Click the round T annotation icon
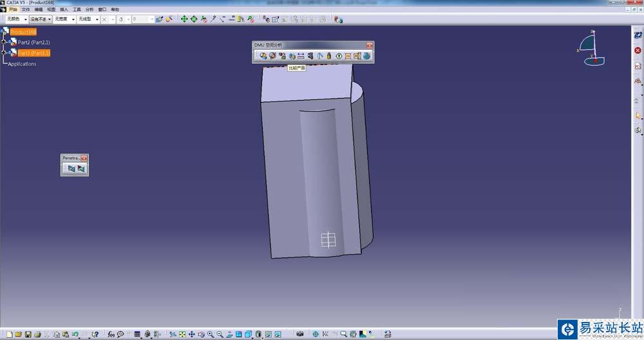 pos(339,56)
